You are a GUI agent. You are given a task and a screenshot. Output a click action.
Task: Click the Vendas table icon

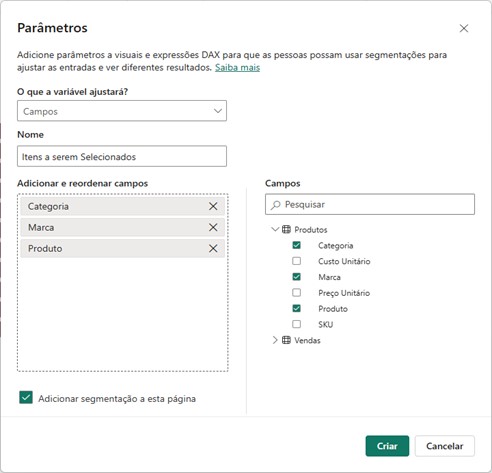[286, 340]
